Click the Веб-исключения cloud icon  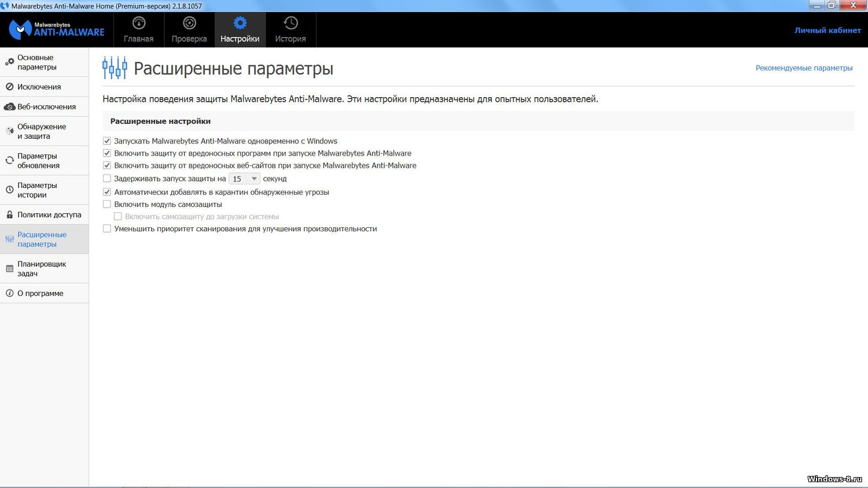9,106
